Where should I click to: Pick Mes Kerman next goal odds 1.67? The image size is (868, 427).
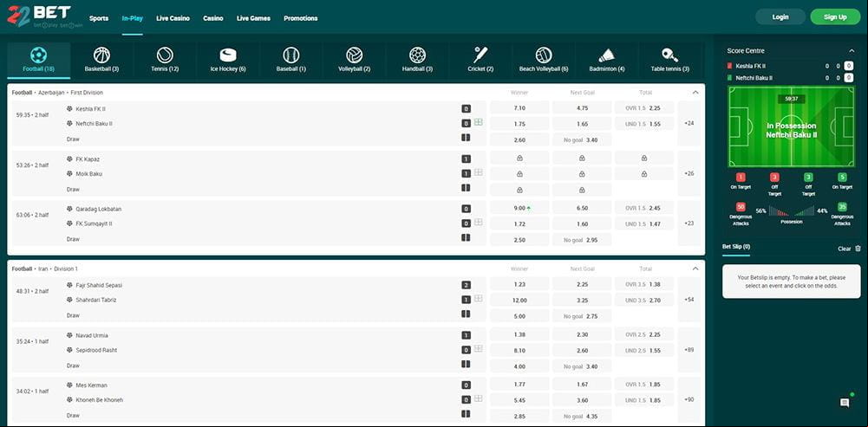(x=582, y=385)
